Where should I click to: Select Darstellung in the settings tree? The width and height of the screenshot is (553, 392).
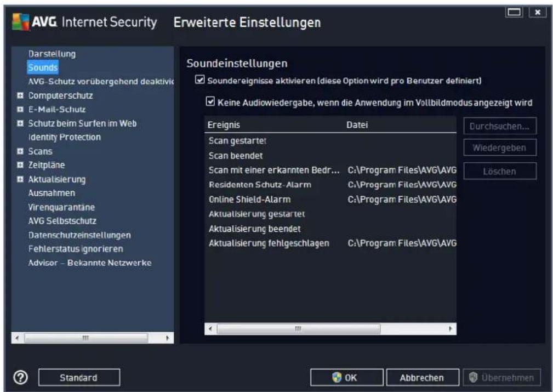click(x=52, y=54)
